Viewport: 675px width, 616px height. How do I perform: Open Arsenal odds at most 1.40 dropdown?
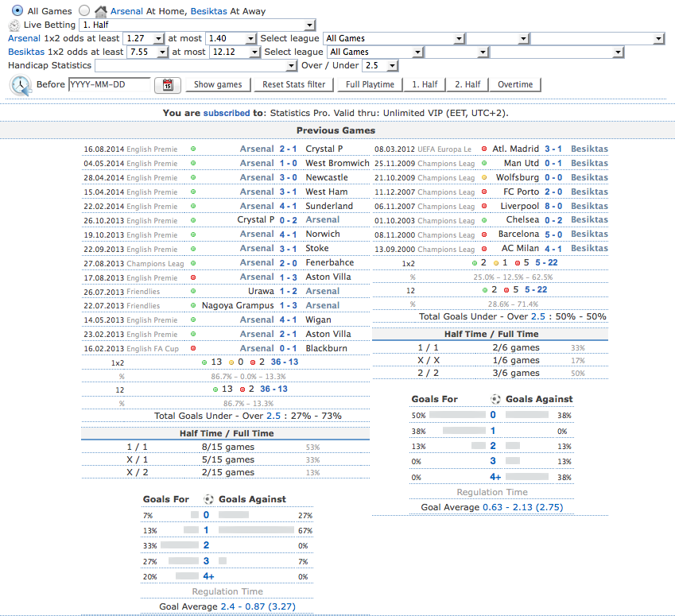(x=231, y=38)
